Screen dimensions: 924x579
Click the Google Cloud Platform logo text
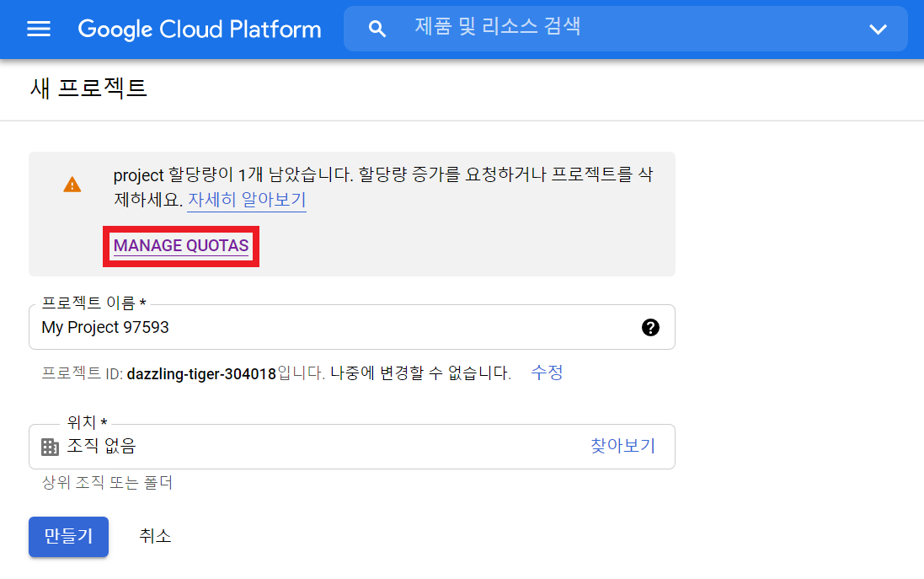tap(200, 29)
